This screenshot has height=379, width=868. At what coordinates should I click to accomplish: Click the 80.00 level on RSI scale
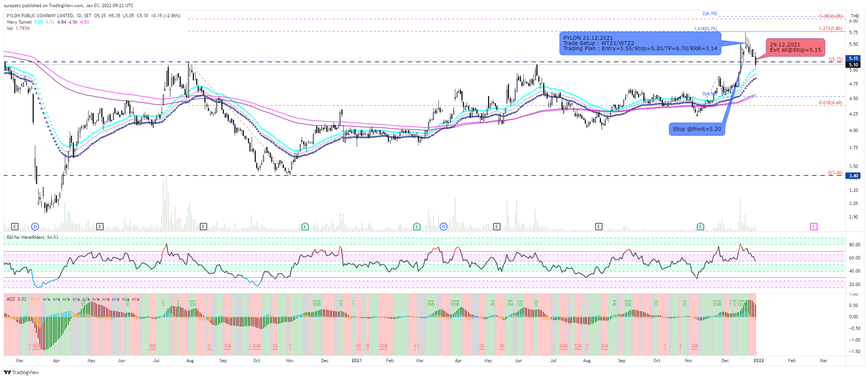[x=854, y=245]
